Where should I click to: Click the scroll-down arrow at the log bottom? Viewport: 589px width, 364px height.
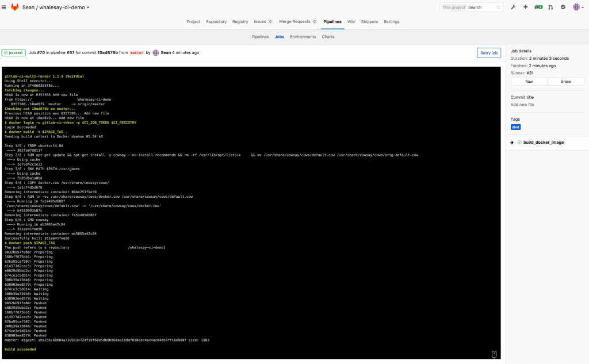pyautogui.click(x=494, y=354)
